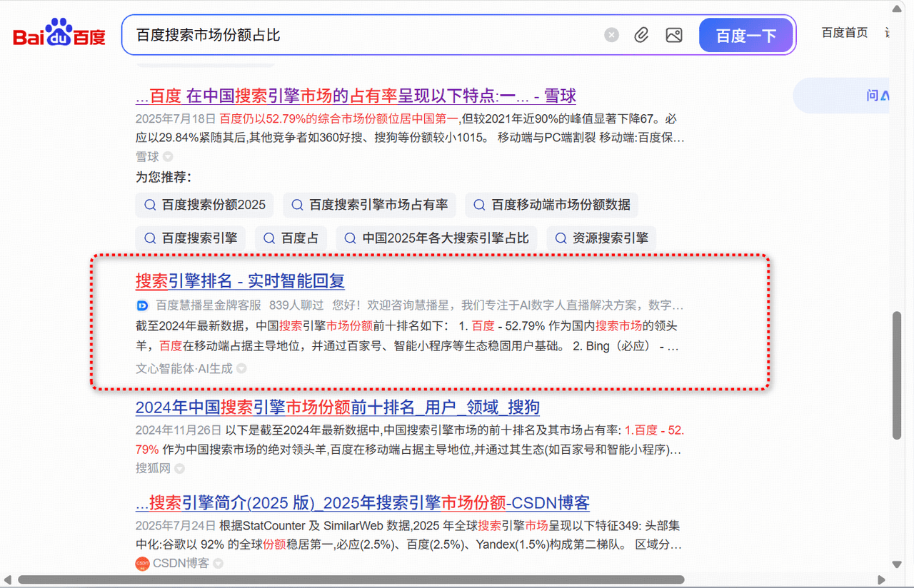This screenshot has width=914, height=588.
Task: Click inside the search input field
Action: pos(357,34)
